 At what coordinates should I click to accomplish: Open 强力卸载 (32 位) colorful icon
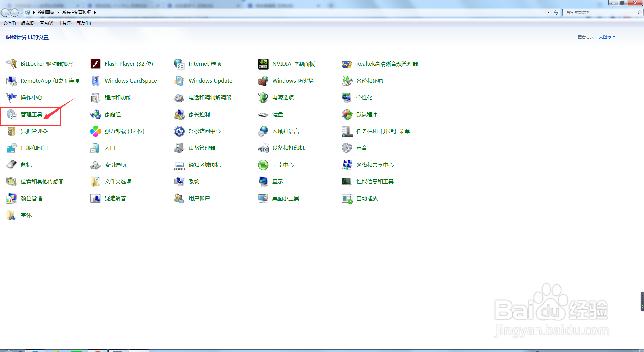point(96,131)
